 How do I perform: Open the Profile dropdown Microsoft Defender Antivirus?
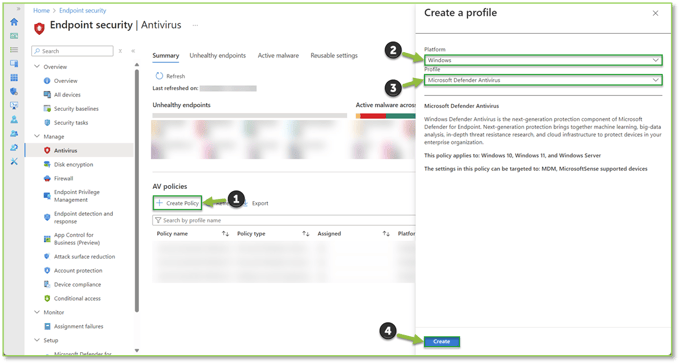[x=543, y=80]
